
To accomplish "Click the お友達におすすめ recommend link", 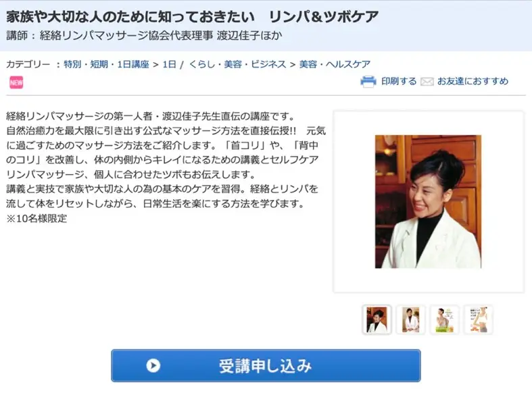I will pyautogui.click(x=473, y=81).
